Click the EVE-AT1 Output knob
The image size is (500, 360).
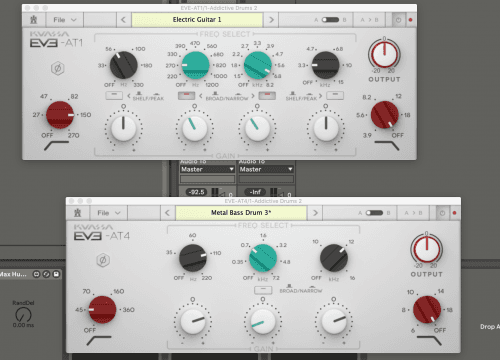384,54
